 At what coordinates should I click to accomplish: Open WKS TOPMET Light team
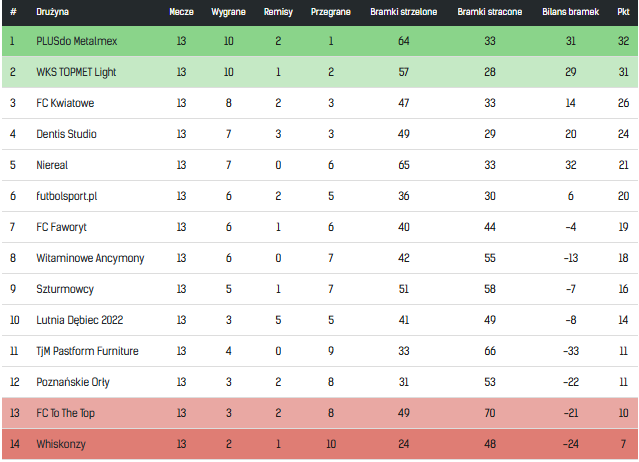click(76, 72)
